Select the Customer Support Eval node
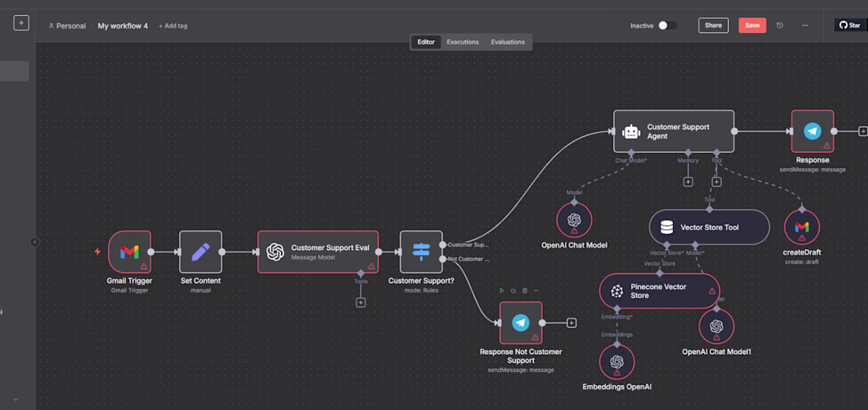The height and width of the screenshot is (410, 868). tap(318, 252)
